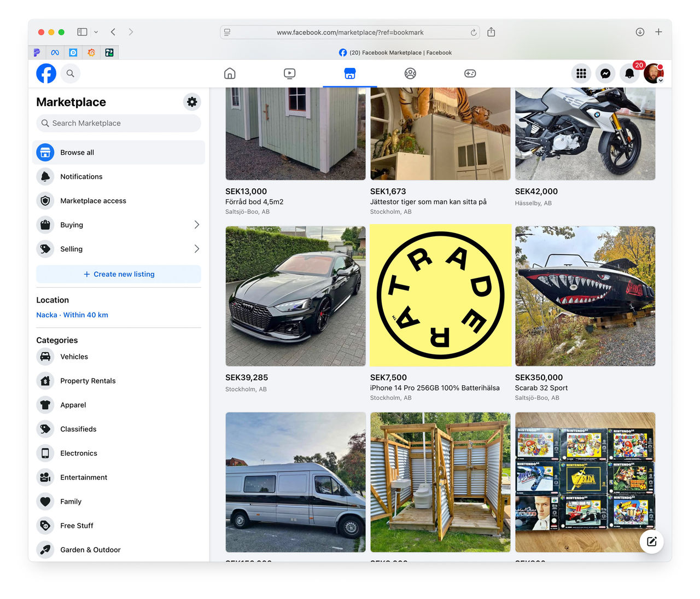Viewport: 700px width, 599px height.
Task: Open the notifications bell with 20 badge
Action: point(629,73)
